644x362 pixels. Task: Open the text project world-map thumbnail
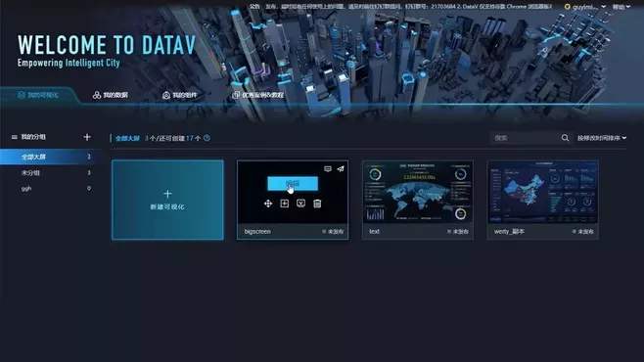coord(417,192)
